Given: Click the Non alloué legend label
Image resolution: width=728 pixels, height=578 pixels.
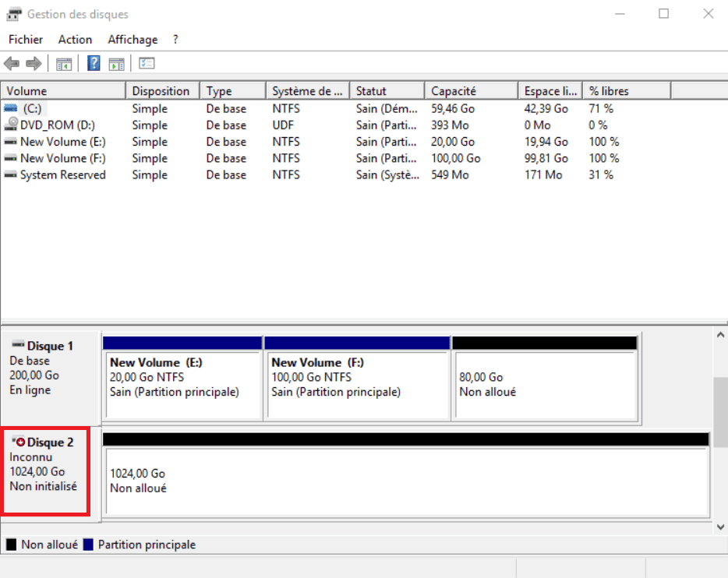Looking at the screenshot, I should (50, 545).
